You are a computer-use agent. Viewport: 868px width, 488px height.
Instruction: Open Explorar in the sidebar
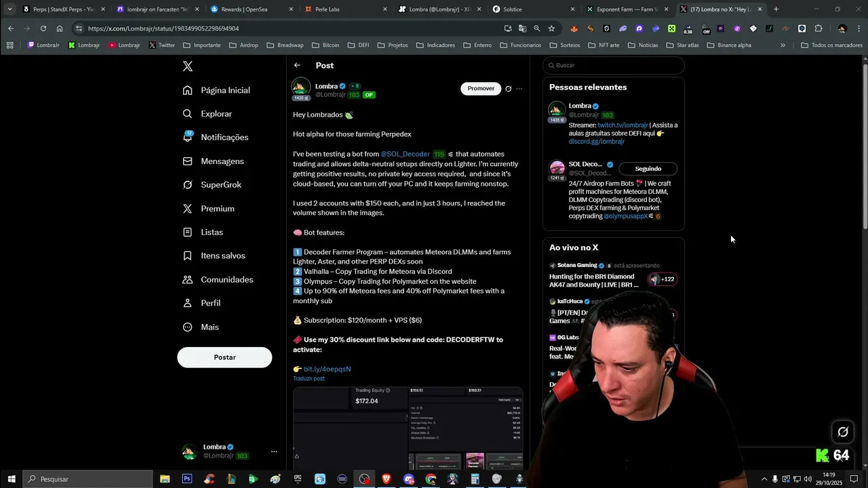click(x=208, y=114)
